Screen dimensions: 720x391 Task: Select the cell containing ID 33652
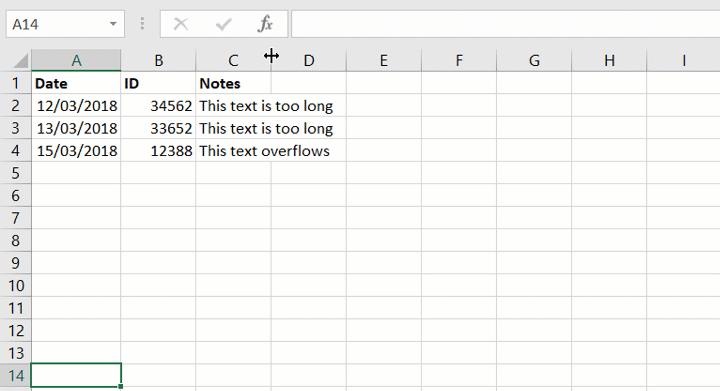coord(158,128)
